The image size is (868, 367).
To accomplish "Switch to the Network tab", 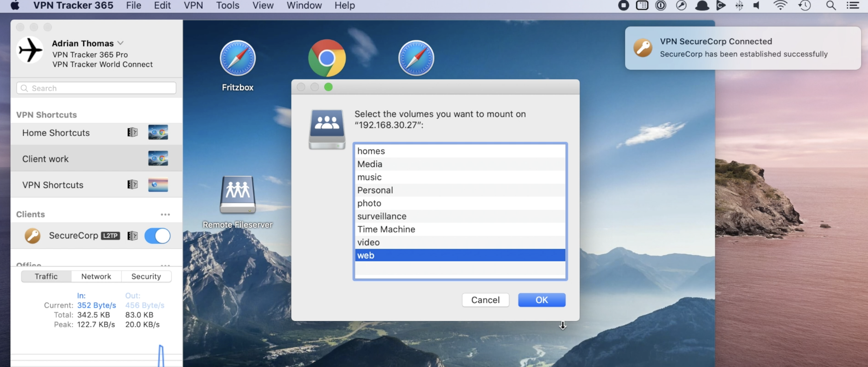I will (x=96, y=276).
